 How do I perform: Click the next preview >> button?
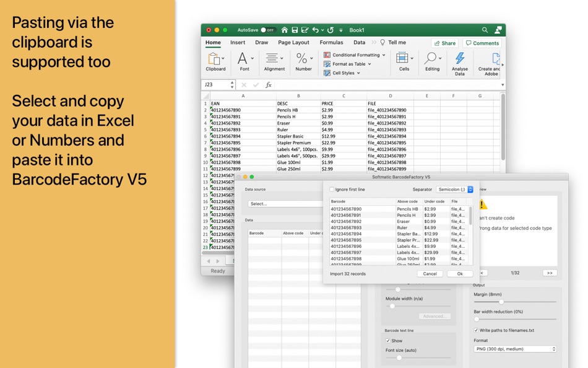click(x=550, y=273)
